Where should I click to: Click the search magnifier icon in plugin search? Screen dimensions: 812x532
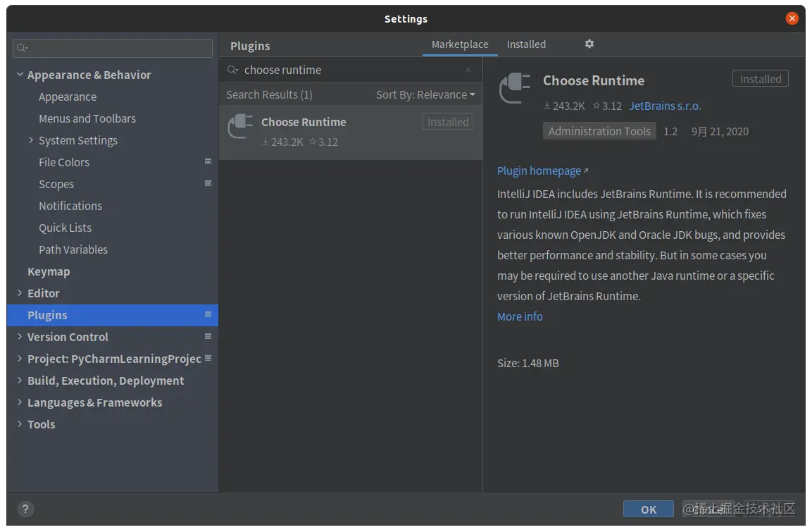[x=233, y=70]
